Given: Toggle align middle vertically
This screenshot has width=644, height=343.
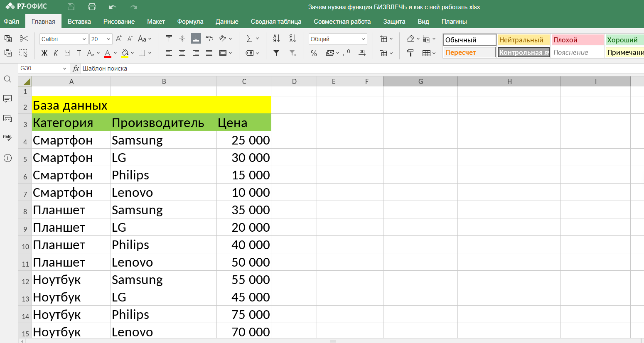Looking at the screenshot, I should click(x=182, y=39).
